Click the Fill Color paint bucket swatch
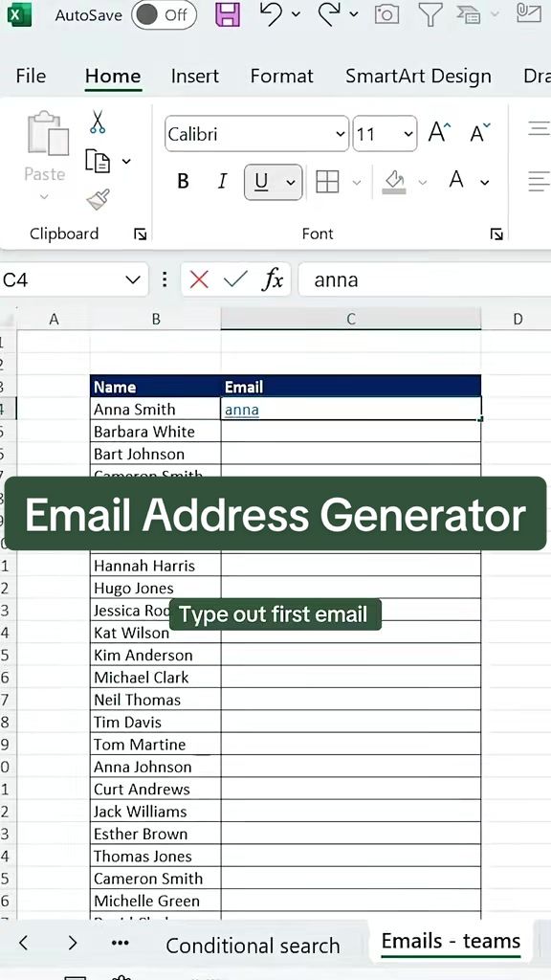The image size is (551, 980). (x=393, y=183)
